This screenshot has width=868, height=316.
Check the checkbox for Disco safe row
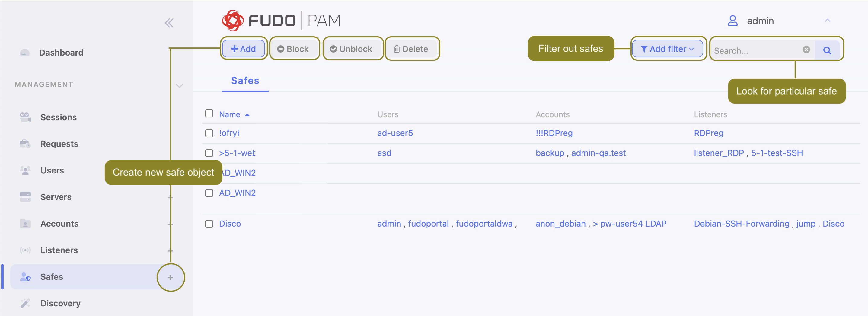pyautogui.click(x=209, y=224)
